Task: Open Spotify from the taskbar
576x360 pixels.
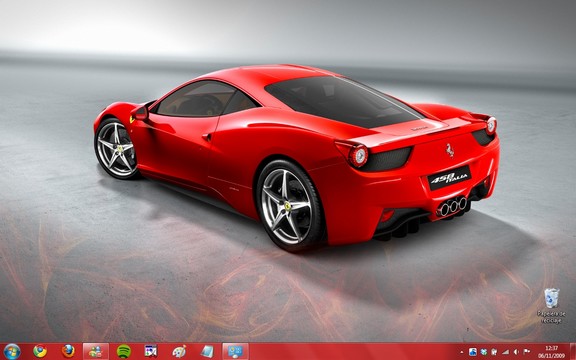Action: coord(124,352)
